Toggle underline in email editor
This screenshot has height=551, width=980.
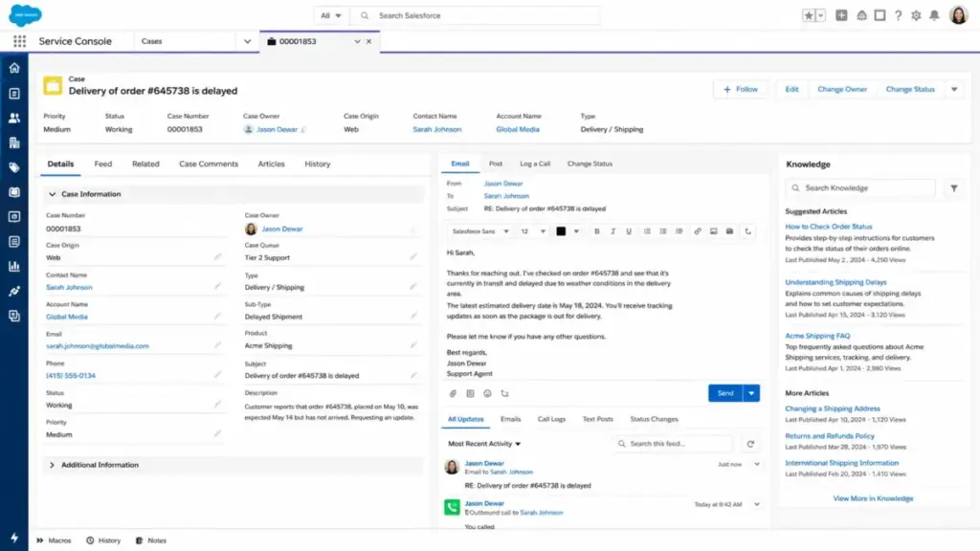(x=629, y=231)
